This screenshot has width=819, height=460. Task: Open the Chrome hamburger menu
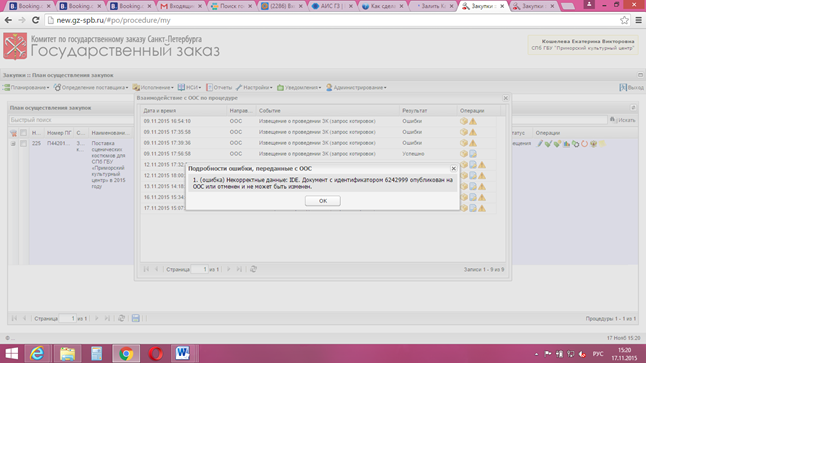point(638,20)
